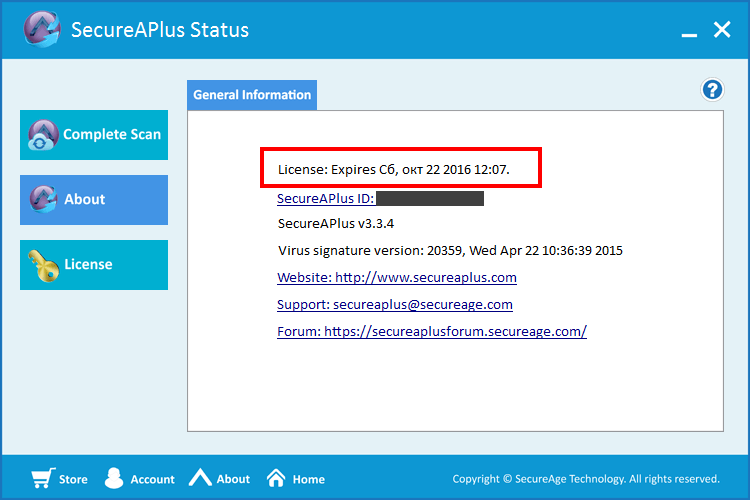Click the Account person icon
This screenshot has height=500, width=750.
114,478
